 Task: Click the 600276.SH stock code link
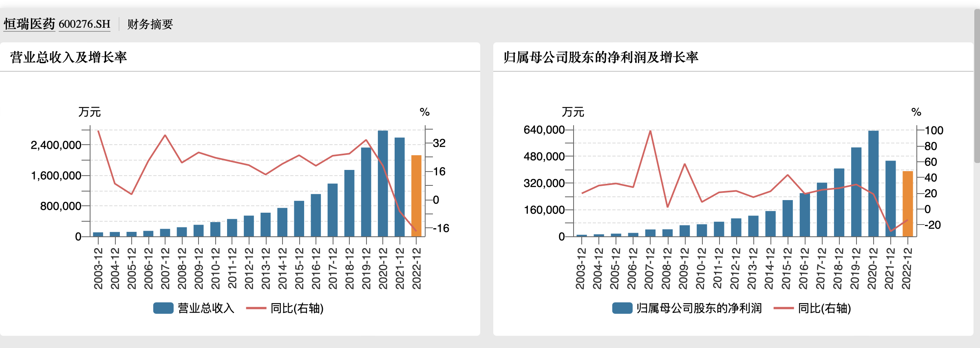(84, 24)
